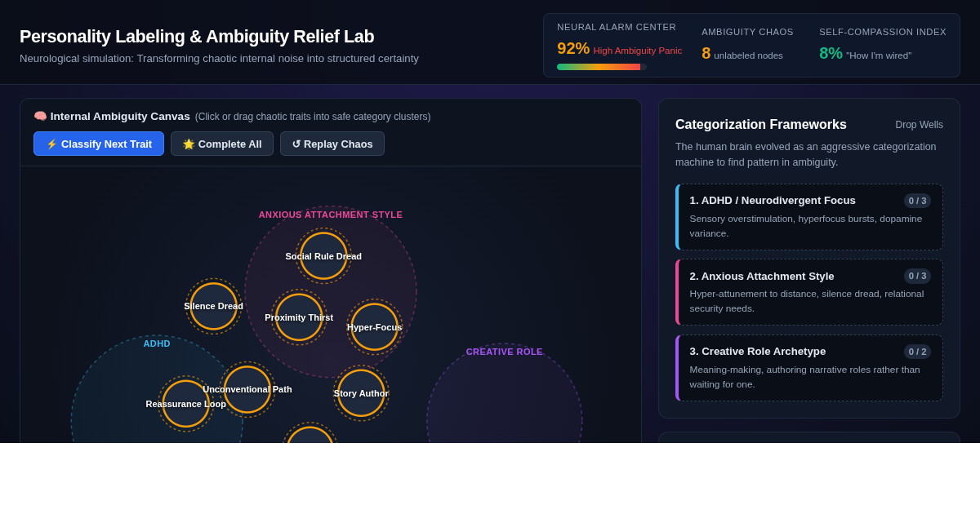Select the Proximity Thirst node
Screen dimensions: 980x514
click(299, 317)
